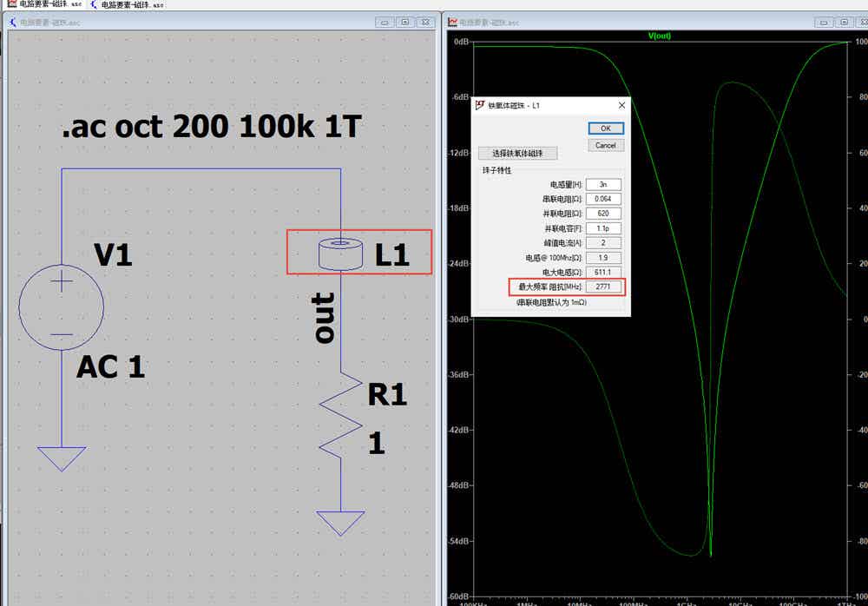Screen dimensions: 868x606
Task: Click the ground symbol below V1
Action: click(x=62, y=458)
